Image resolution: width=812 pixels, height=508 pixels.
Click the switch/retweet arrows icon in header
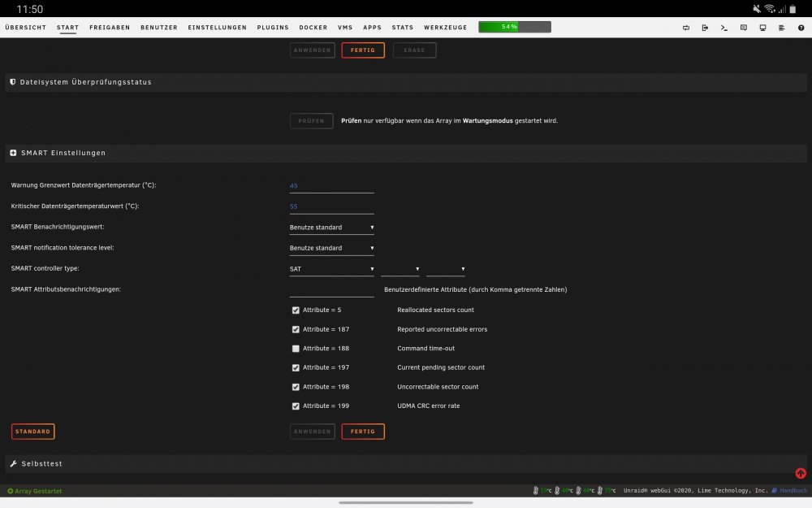(685, 28)
